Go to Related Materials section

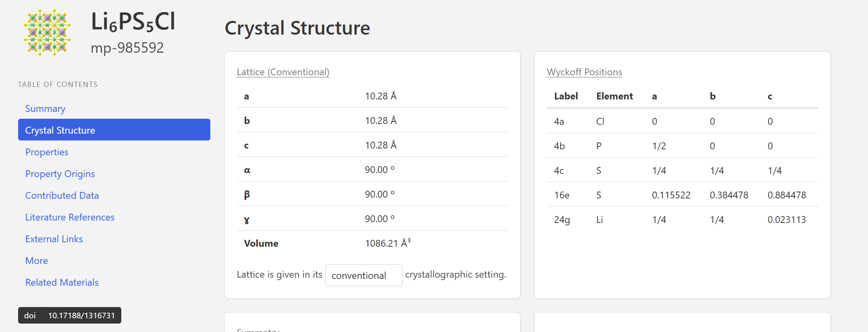[x=62, y=283]
